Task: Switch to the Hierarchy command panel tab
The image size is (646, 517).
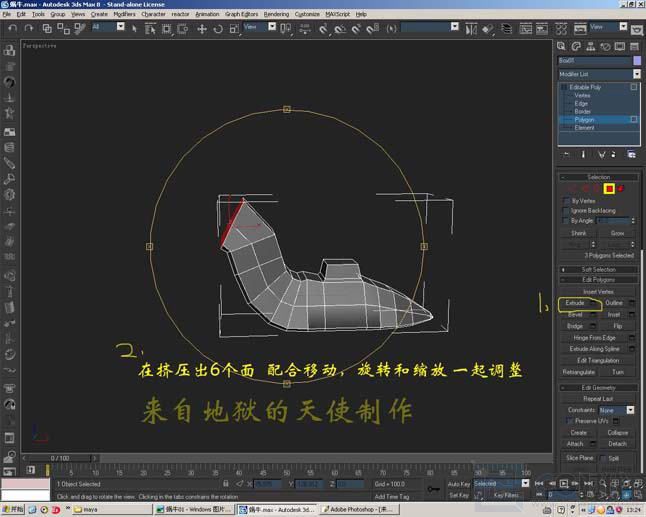Action: 590,46
